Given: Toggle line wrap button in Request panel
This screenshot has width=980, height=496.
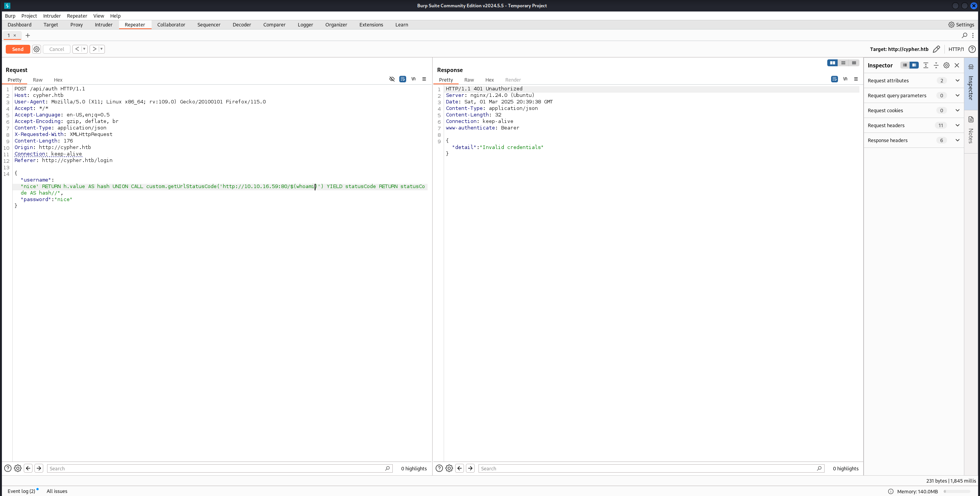Looking at the screenshot, I should 403,79.
